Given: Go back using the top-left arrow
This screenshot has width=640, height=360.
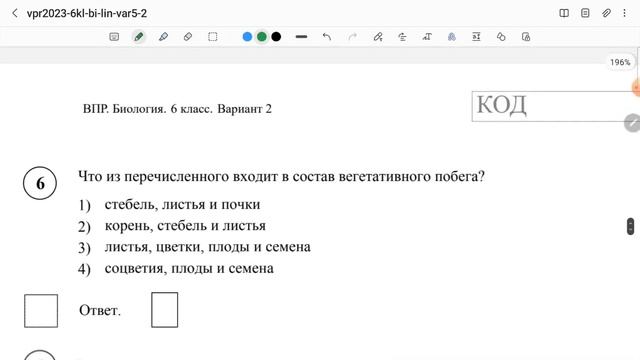Looking at the screenshot, I should click(x=15, y=13).
